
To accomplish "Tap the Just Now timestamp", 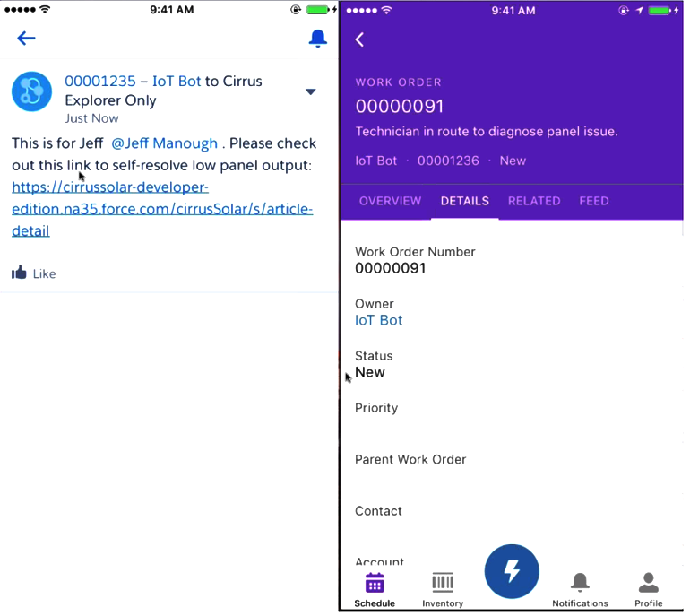I will point(91,118).
